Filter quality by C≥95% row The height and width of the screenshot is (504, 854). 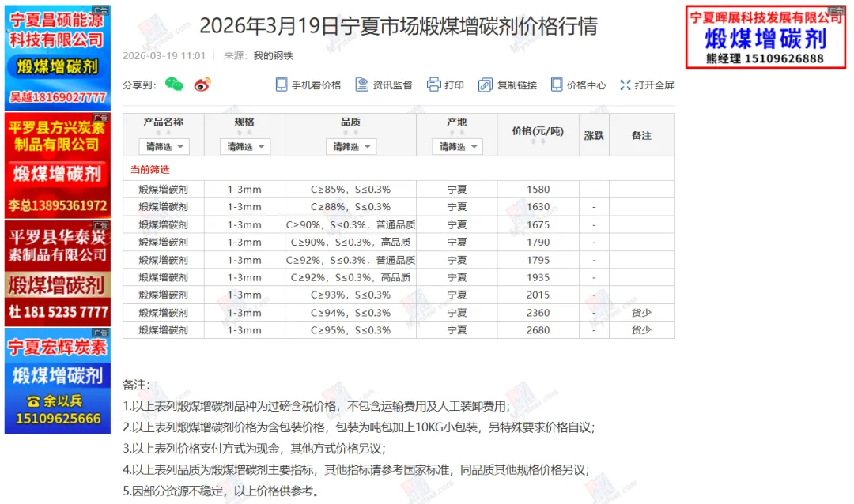(350, 330)
